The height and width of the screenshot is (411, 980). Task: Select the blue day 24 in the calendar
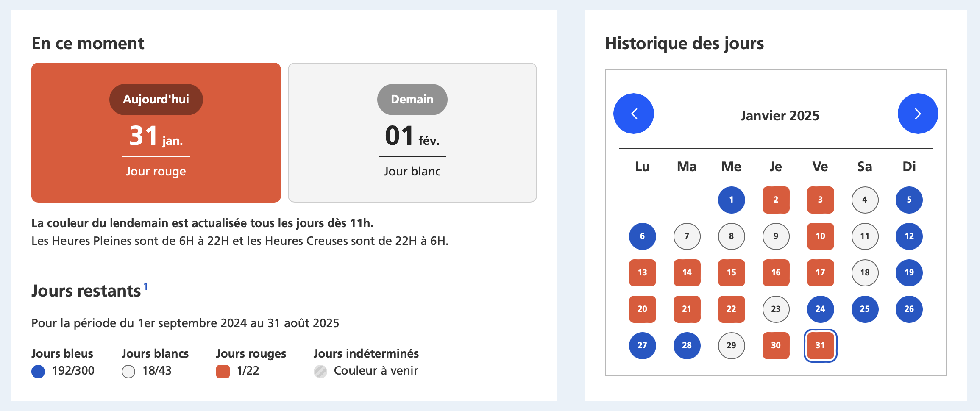pos(820,309)
